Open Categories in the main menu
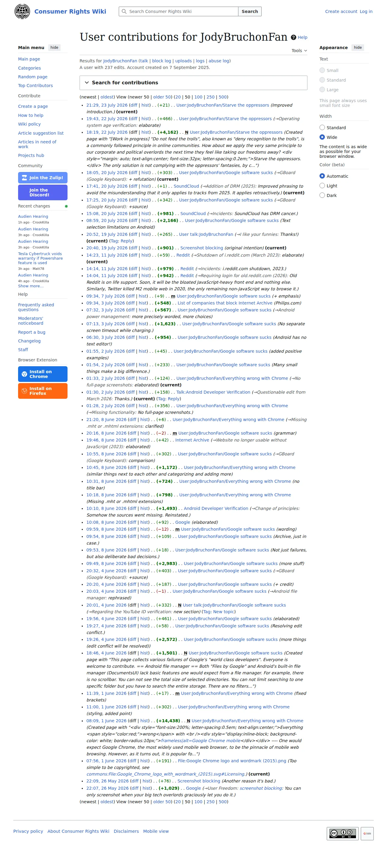The image size is (387, 868). pos(29,68)
